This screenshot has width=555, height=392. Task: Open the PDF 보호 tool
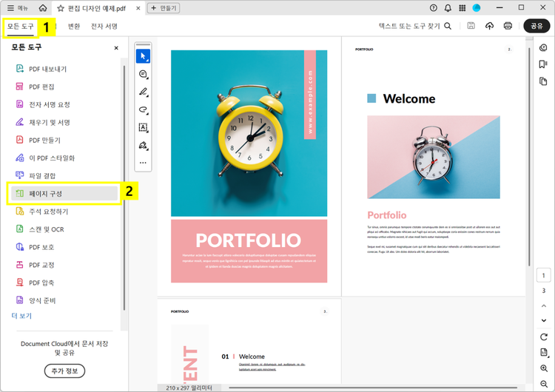[x=64, y=247]
